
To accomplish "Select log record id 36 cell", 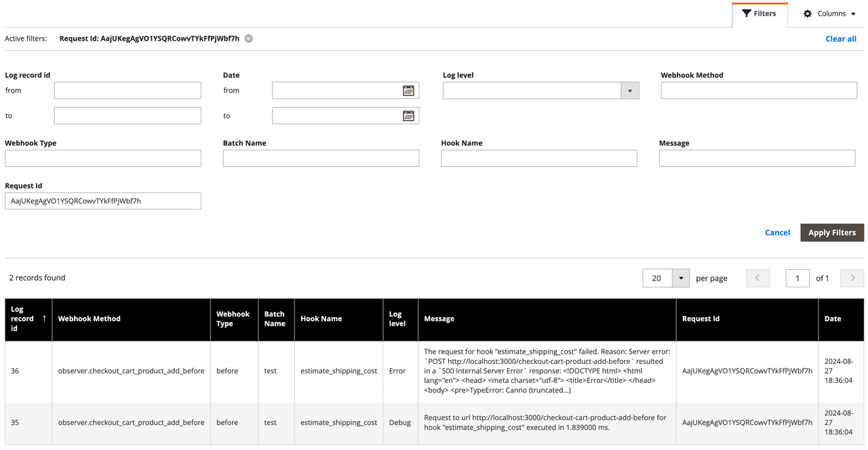I will click(28, 371).
